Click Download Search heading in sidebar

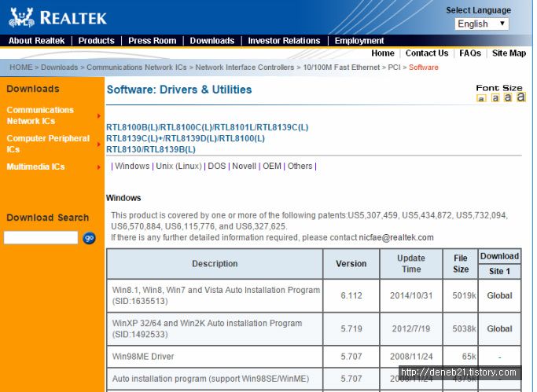coord(48,218)
